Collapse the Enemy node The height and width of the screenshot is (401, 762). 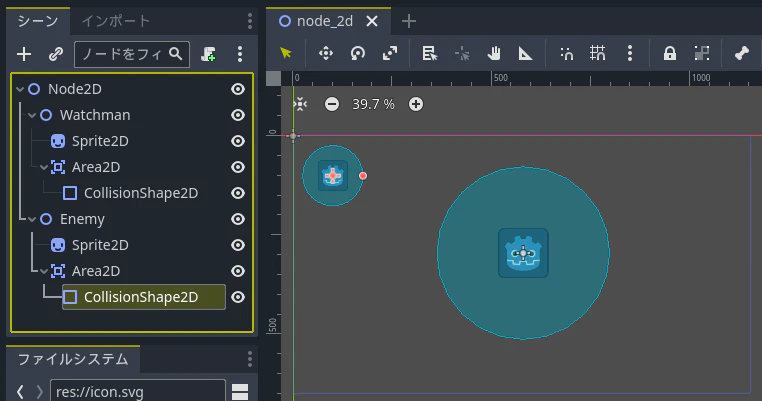click(x=32, y=219)
